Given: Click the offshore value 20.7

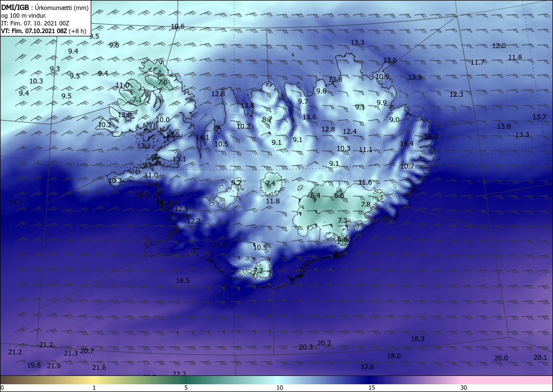Looking at the screenshot, I should [x=87, y=351].
